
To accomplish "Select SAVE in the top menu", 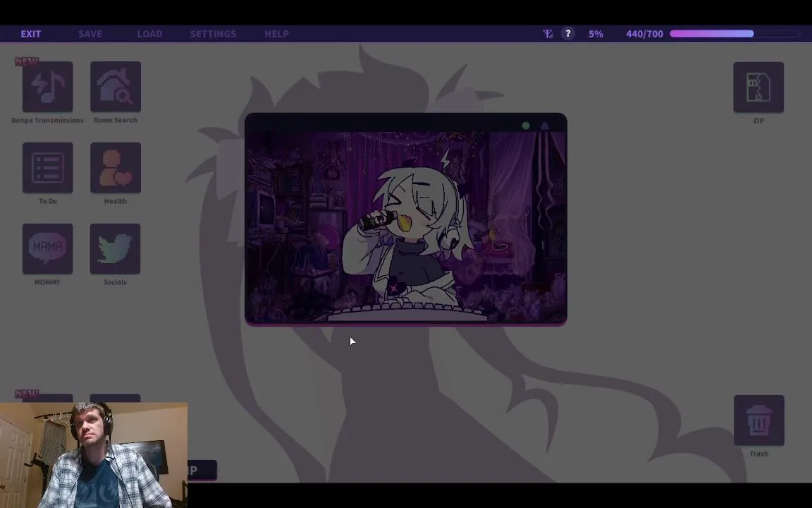I will (x=90, y=34).
